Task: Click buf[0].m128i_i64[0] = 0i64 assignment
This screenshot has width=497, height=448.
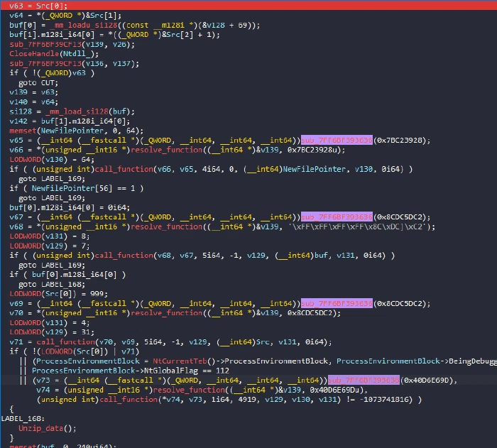Action: tap(70, 207)
